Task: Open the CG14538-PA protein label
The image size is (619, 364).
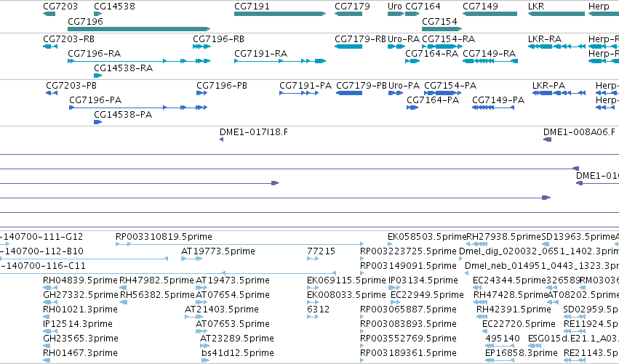Action: (123, 115)
